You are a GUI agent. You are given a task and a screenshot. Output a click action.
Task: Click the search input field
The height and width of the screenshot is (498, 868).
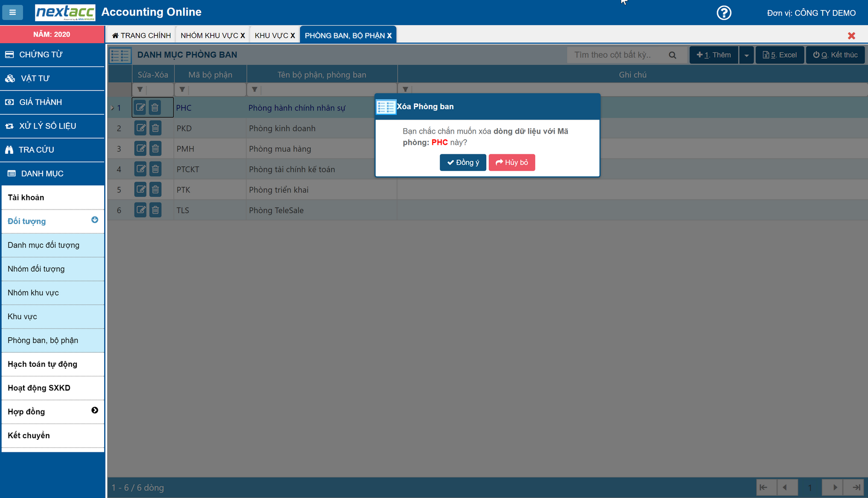click(619, 55)
